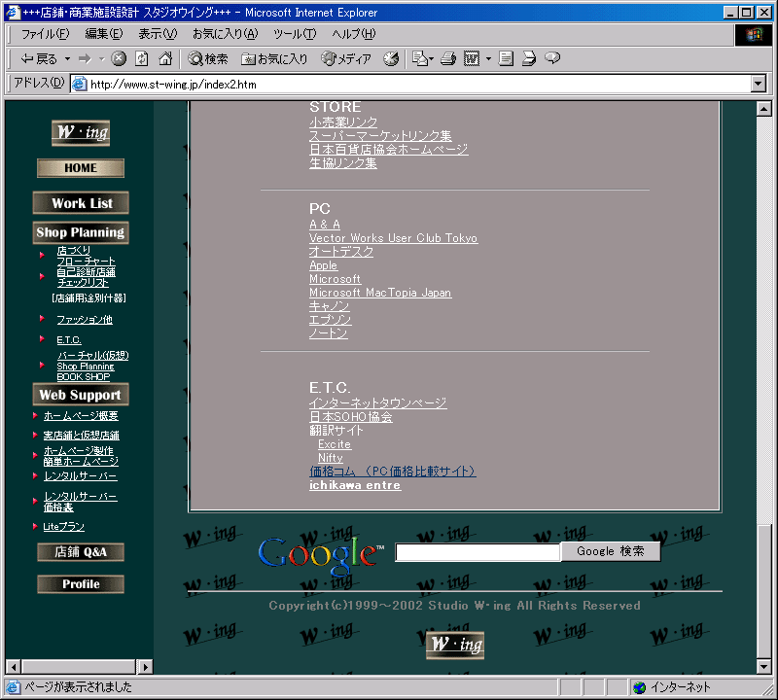This screenshot has height=700, width=778.
Task: Open the スーパーマーケットリンク集 link
Action: click(x=380, y=136)
